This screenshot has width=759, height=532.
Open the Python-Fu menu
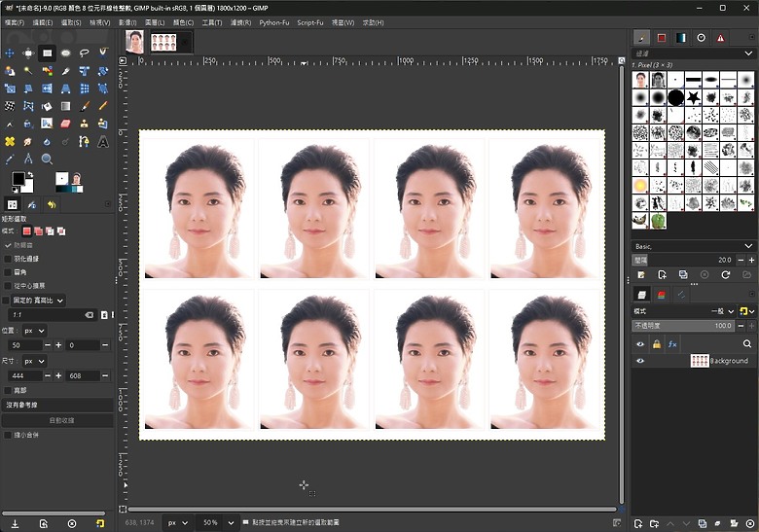[x=274, y=22]
